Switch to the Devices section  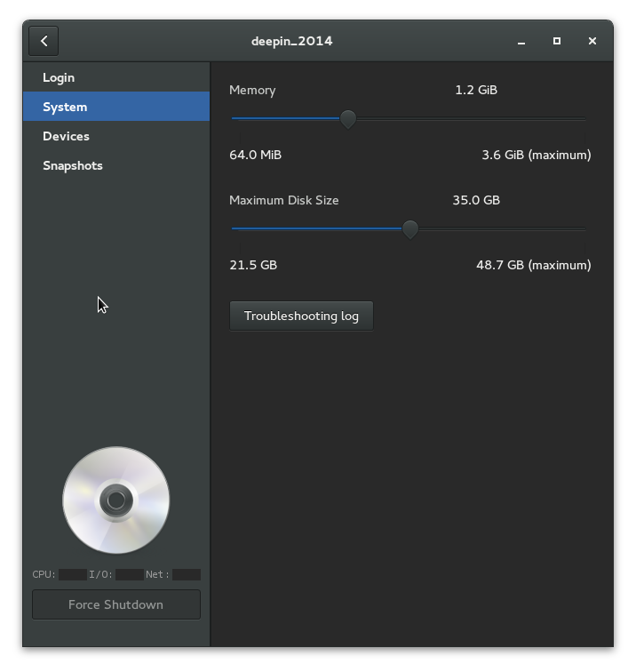(66, 136)
